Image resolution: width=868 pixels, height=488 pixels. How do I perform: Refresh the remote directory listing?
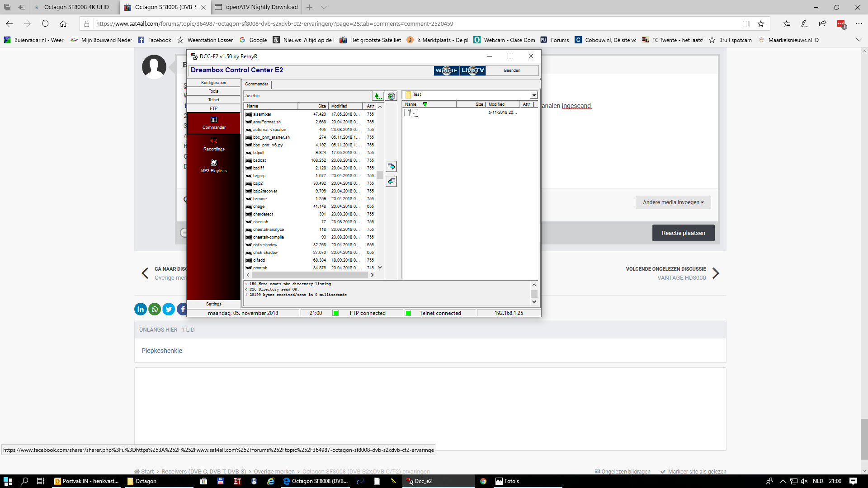click(392, 96)
